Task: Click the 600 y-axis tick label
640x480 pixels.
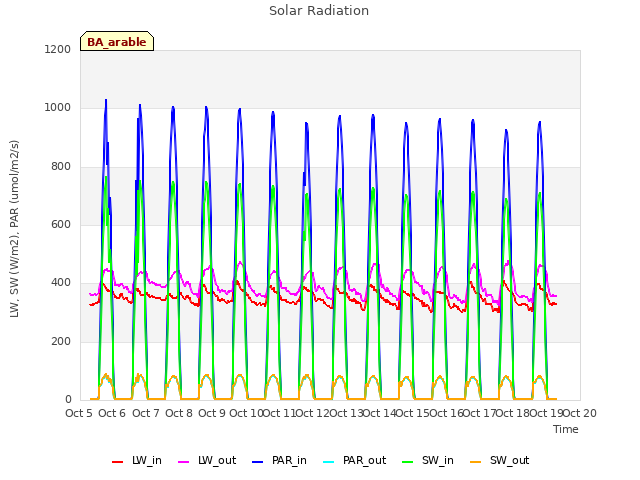Action: 61,224
